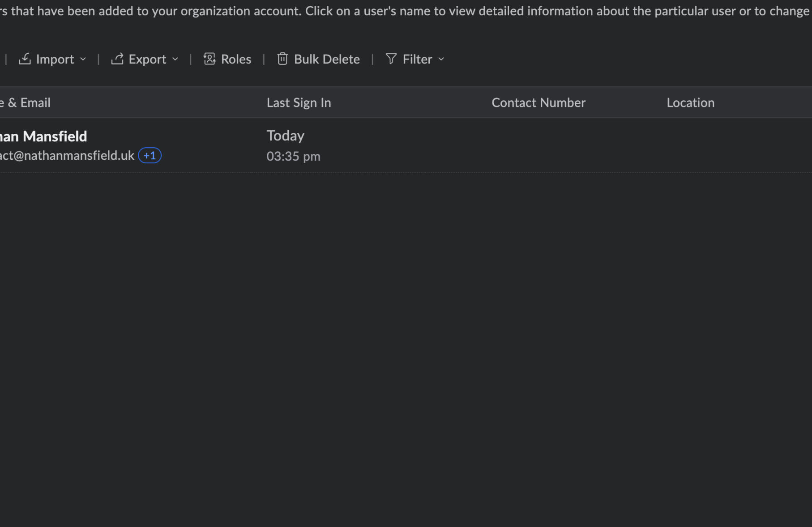The width and height of the screenshot is (812, 527).
Task: Click the Filter funnel icon
Action: pyautogui.click(x=391, y=59)
